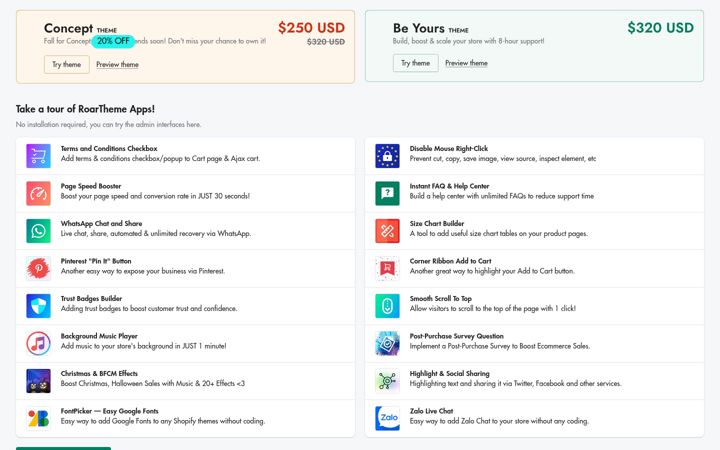Viewport: 720px width, 450px height.
Task: Click Try theme for Be Yours theme
Action: pyautogui.click(x=416, y=63)
